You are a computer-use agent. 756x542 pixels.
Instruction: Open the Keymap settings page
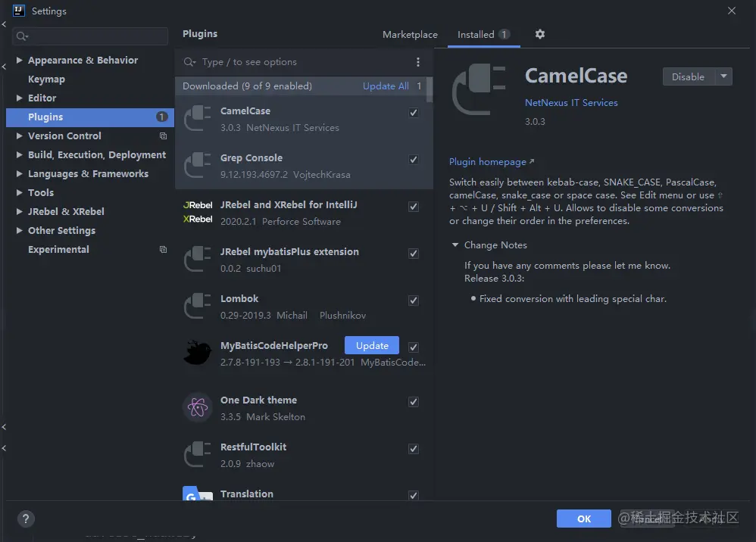(x=46, y=79)
